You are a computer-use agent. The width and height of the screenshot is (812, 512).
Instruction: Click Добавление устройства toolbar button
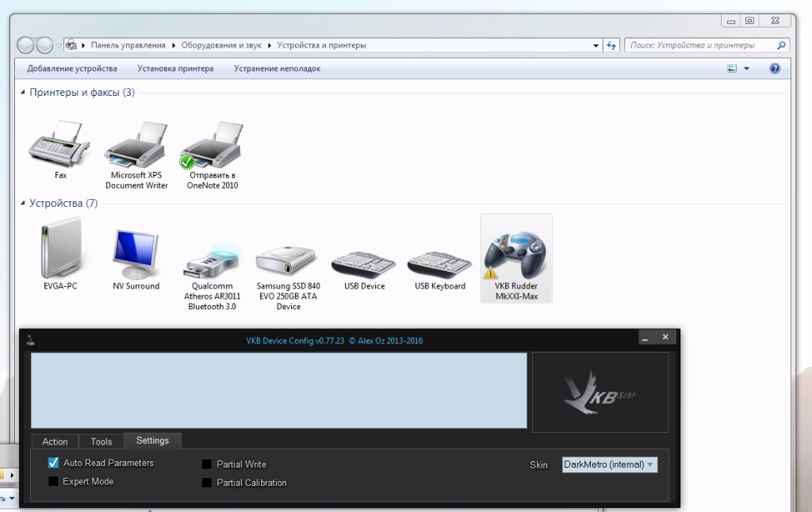point(72,69)
